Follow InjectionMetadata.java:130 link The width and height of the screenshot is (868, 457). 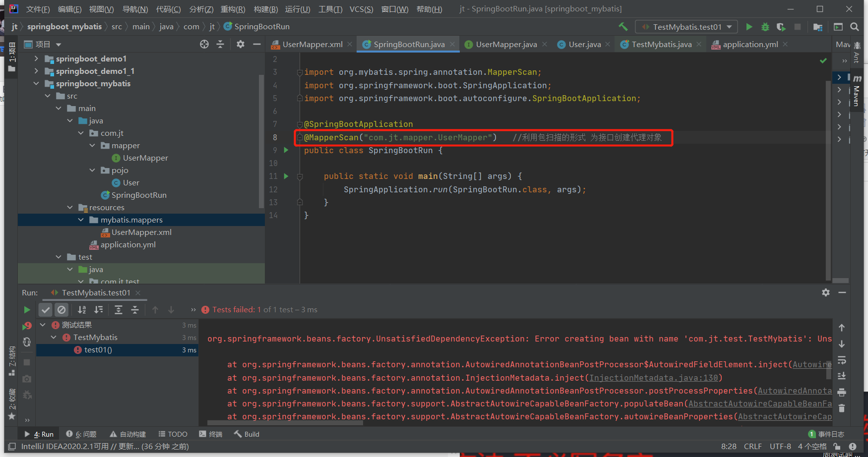[x=653, y=378]
